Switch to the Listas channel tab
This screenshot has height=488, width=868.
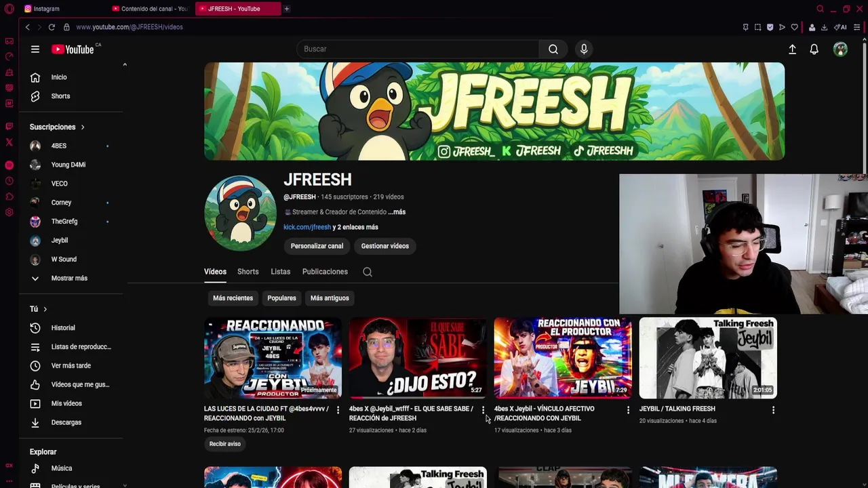point(280,272)
